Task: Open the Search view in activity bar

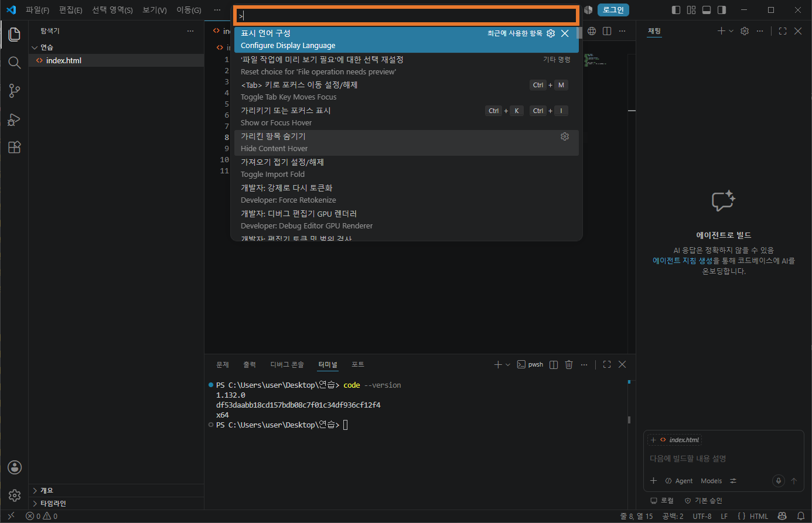Action: pyautogui.click(x=15, y=62)
